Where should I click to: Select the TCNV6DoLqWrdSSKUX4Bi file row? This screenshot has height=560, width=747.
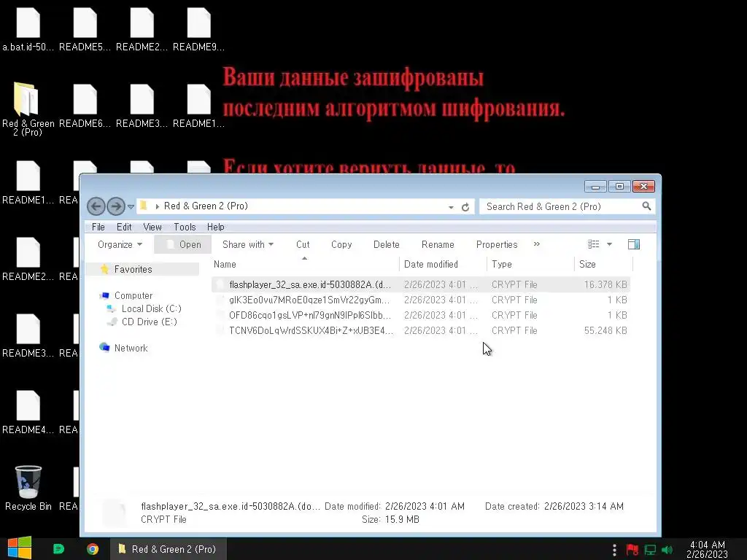tap(421, 330)
